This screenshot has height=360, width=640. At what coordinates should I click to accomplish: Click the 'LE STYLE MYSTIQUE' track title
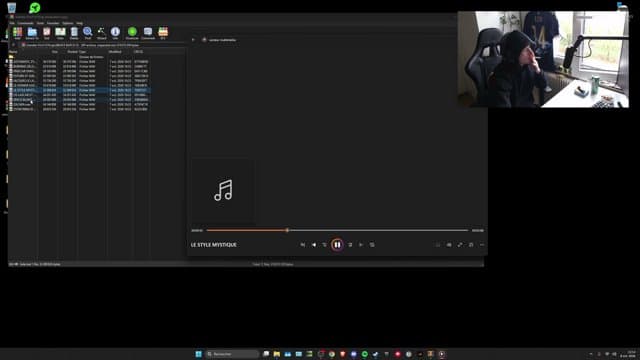click(x=213, y=245)
